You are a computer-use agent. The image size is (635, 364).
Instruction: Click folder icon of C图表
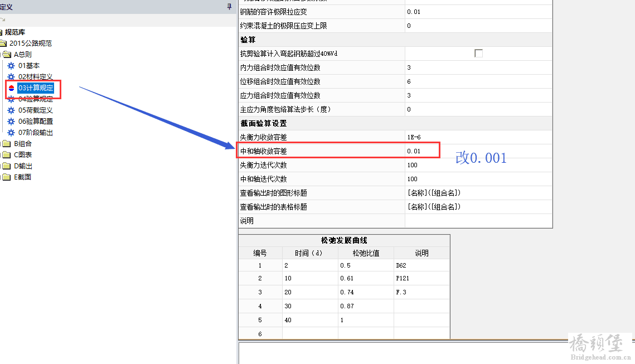[x=7, y=154]
